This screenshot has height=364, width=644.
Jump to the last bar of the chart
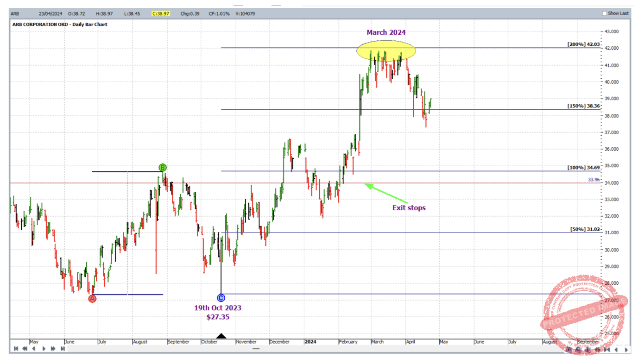63,349
